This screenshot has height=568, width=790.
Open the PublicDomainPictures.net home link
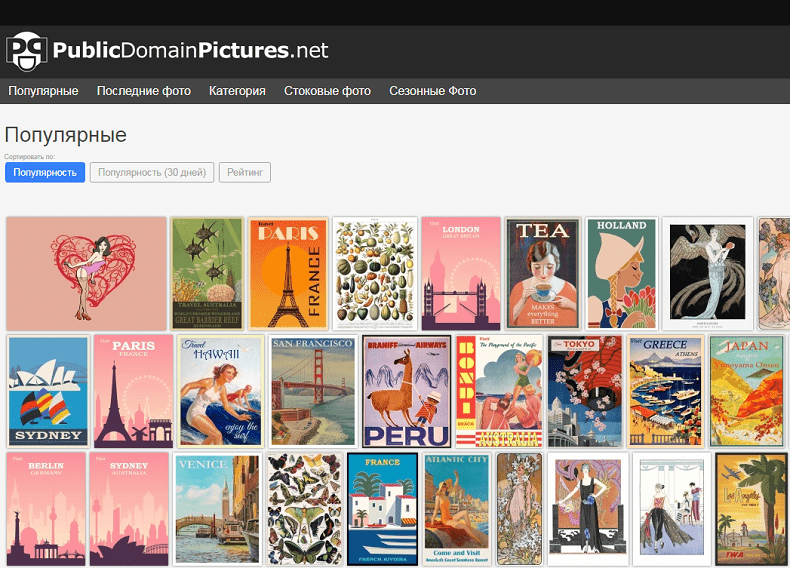tap(190, 50)
